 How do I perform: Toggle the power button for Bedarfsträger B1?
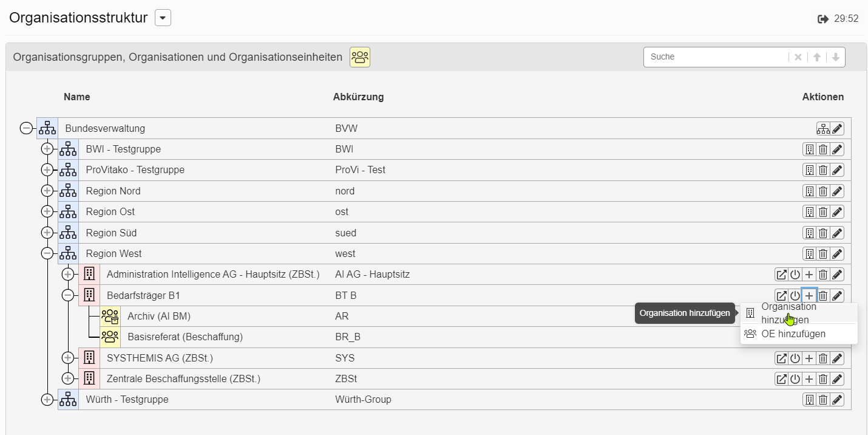(795, 296)
